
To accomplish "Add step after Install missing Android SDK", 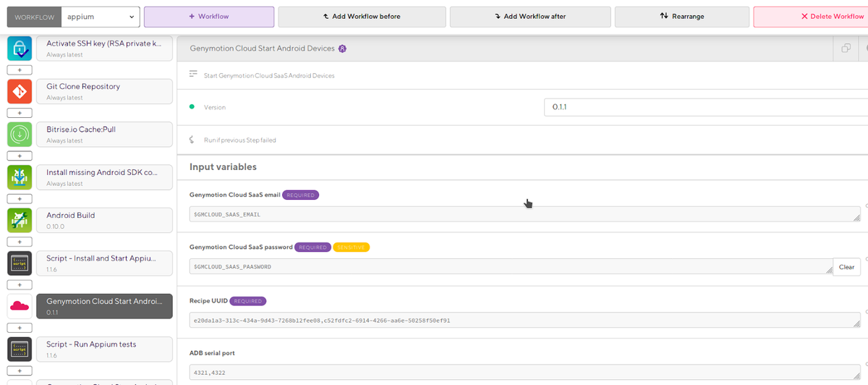I will pyautogui.click(x=20, y=199).
